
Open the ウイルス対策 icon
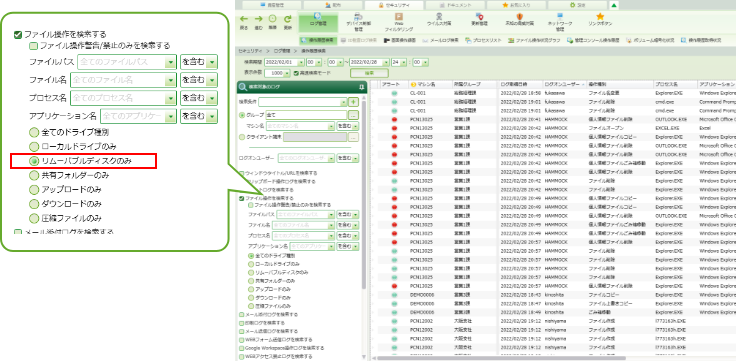439,20
